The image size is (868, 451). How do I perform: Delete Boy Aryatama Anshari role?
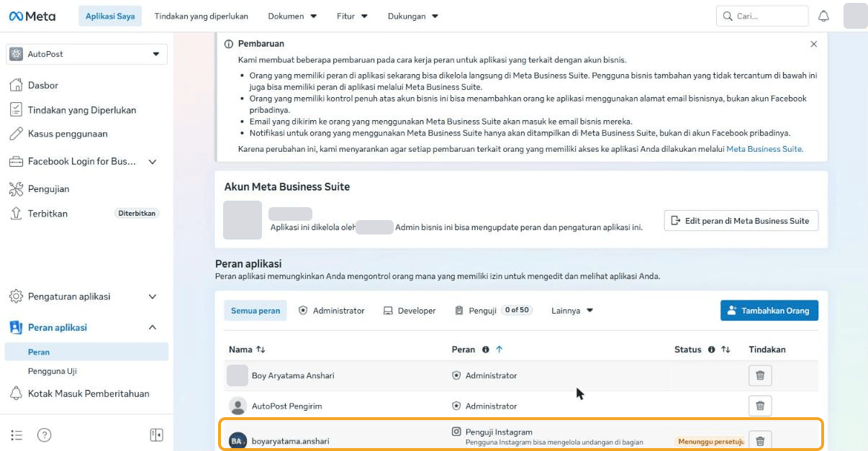click(x=760, y=375)
